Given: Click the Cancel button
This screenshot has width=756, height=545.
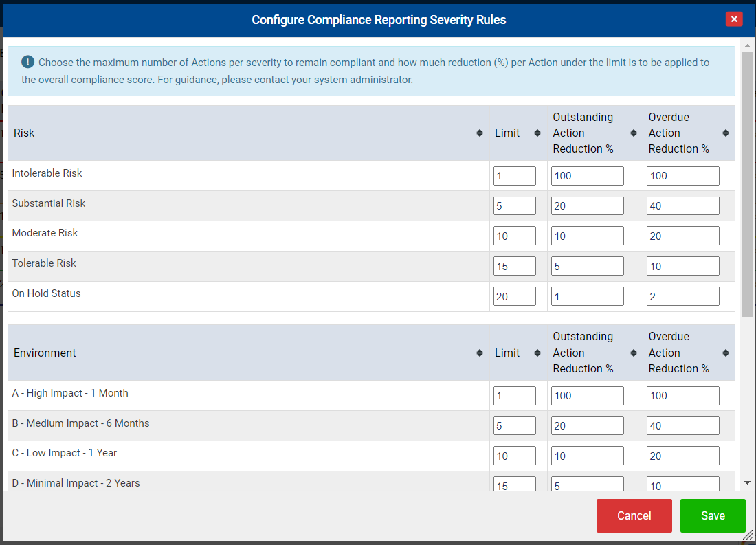Looking at the screenshot, I should pyautogui.click(x=634, y=515).
